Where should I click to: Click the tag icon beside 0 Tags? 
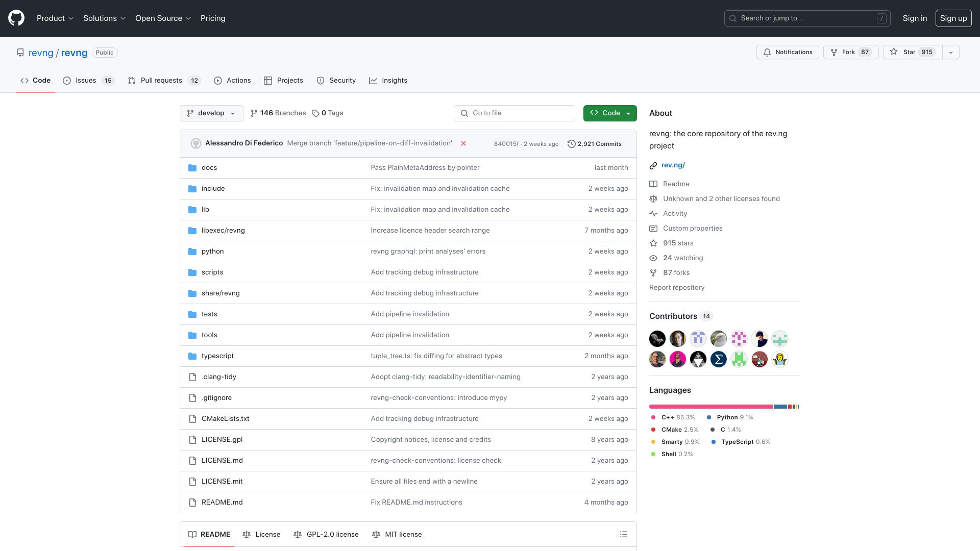click(x=315, y=113)
